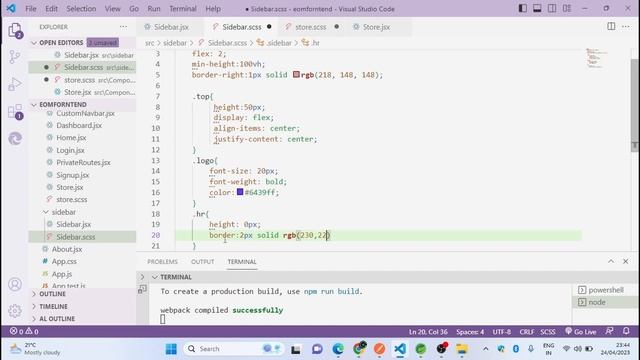Viewport: 640px width, 360px height.
Task: Expand the AL Outline section
Action: click(x=82, y=319)
